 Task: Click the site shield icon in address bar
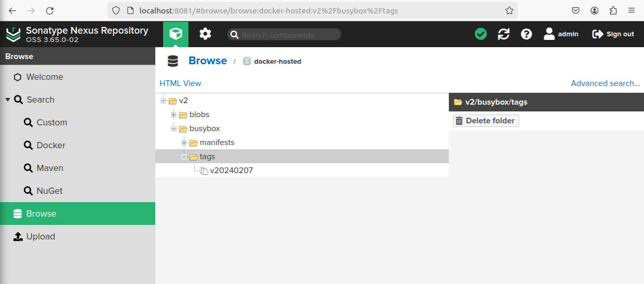point(116,10)
